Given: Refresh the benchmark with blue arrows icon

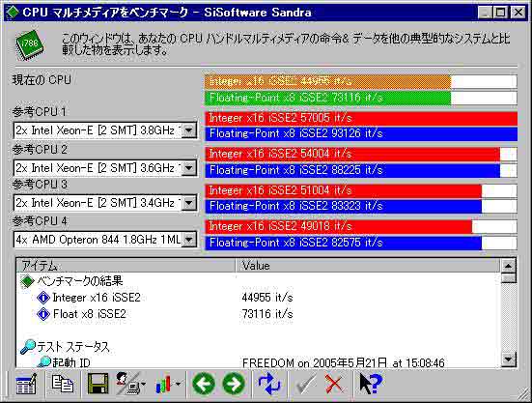Looking at the screenshot, I should pos(269,384).
